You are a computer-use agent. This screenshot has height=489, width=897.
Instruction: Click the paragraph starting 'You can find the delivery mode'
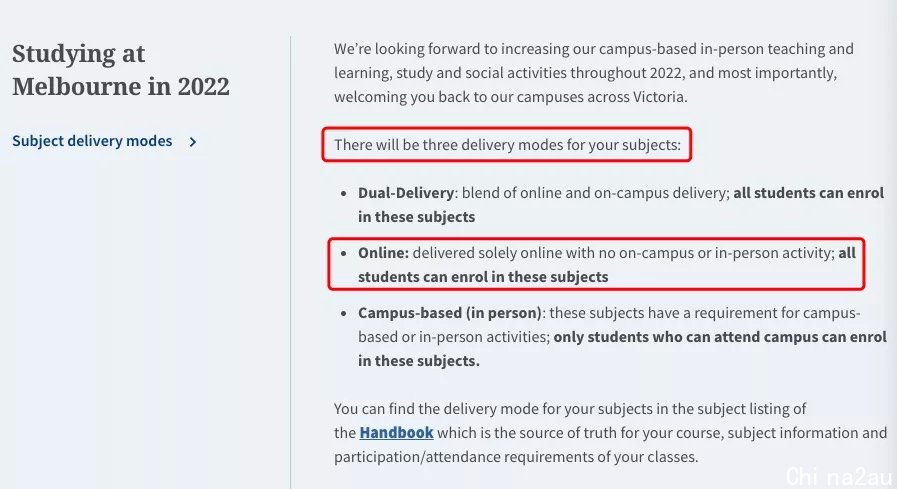610,433
